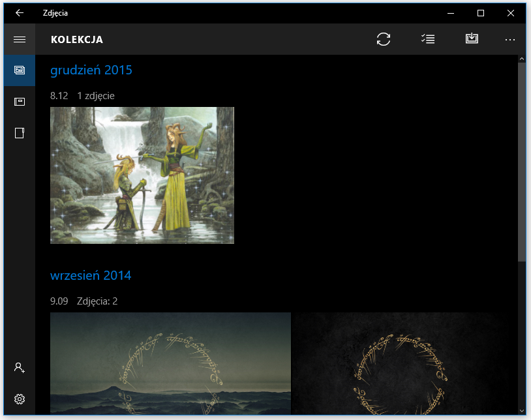This screenshot has width=531, height=420.
Task: Click the '8.12' date label
Action: click(x=59, y=96)
